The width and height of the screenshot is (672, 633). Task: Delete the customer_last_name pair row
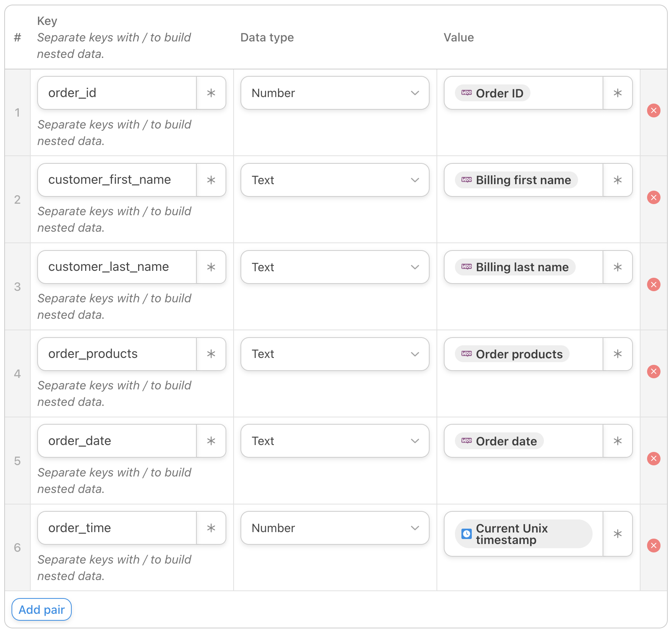coord(654,285)
